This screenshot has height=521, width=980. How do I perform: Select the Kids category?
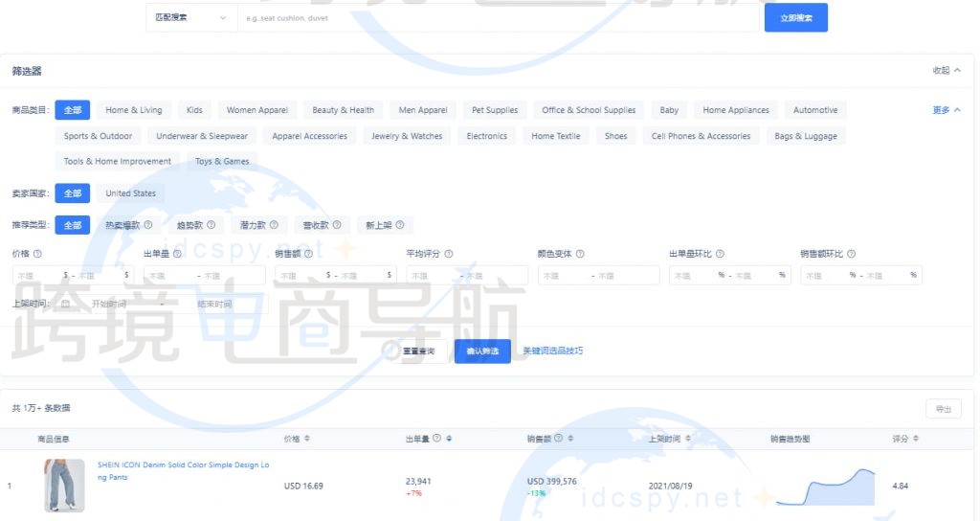pos(194,110)
